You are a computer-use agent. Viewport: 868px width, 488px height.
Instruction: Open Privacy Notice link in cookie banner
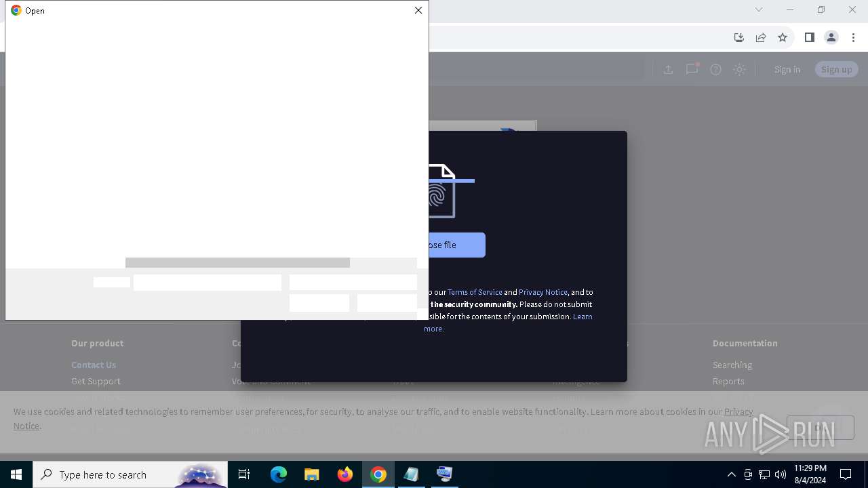tap(738, 411)
